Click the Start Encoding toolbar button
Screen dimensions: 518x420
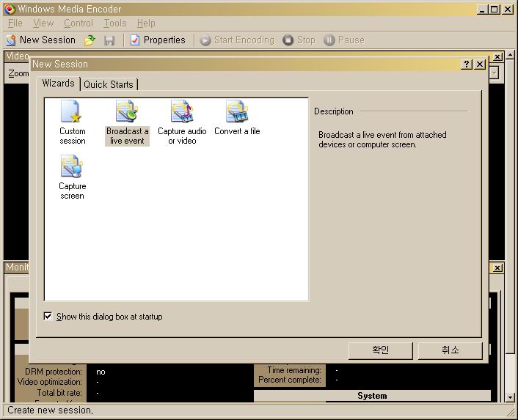click(x=237, y=40)
